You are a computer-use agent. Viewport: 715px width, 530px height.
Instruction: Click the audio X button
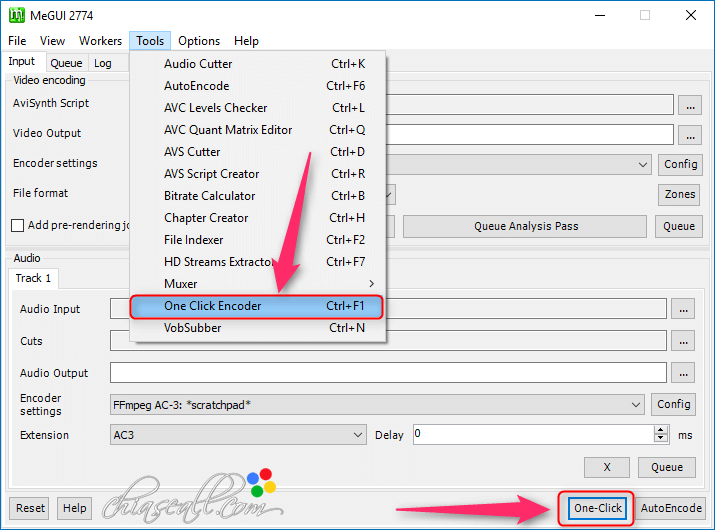(607, 468)
